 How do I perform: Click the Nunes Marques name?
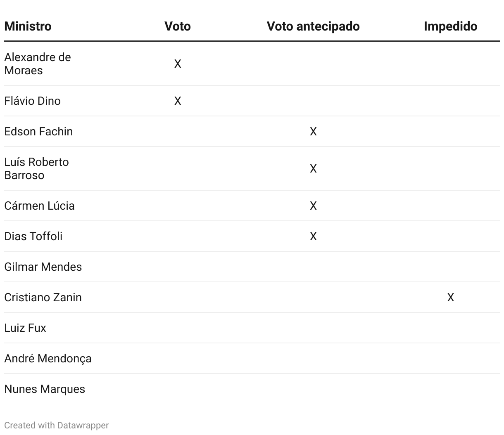[x=45, y=389]
